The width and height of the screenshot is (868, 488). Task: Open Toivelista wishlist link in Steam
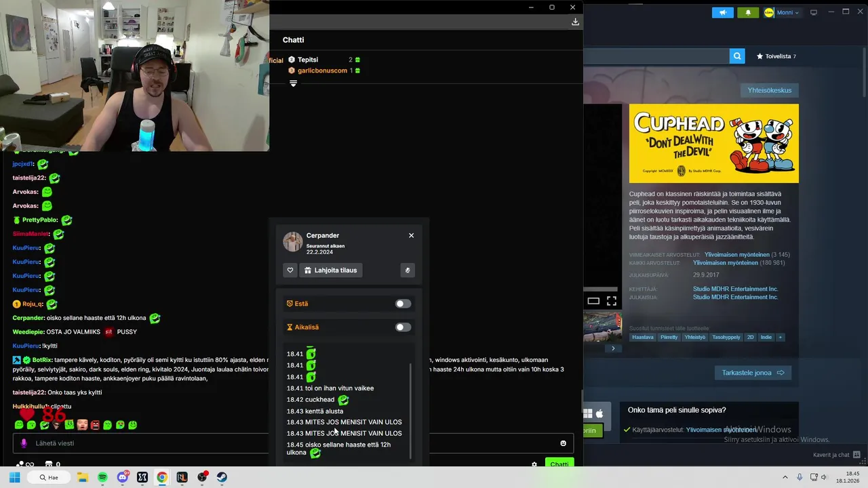[x=776, y=56]
